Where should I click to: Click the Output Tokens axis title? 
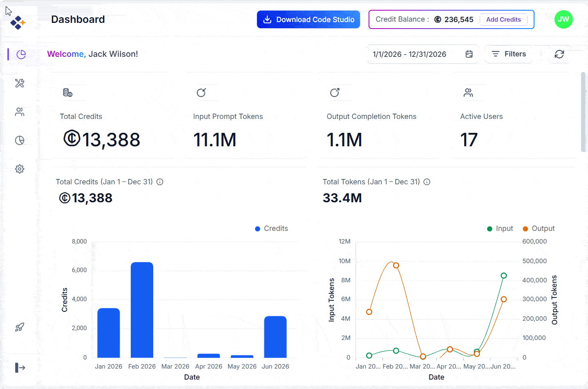coord(554,300)
